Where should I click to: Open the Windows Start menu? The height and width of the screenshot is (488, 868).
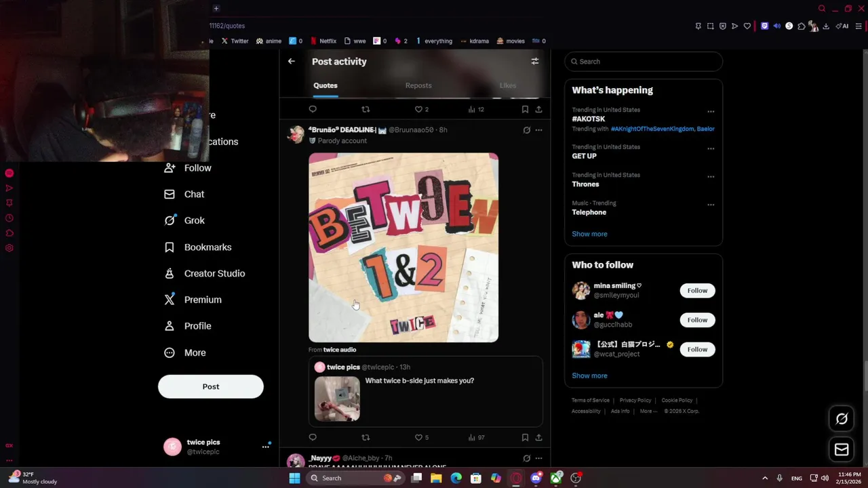pos(294,478)
